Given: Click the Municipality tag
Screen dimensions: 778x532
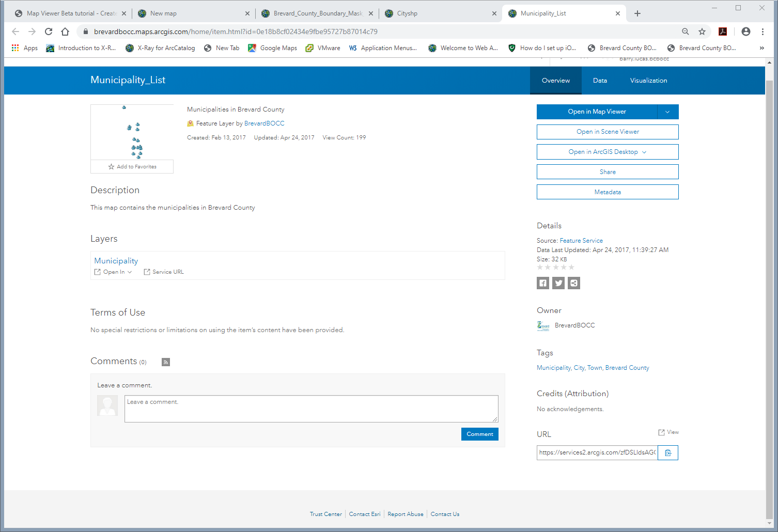Looking at the screenshot, I should (x=553, y=368).
